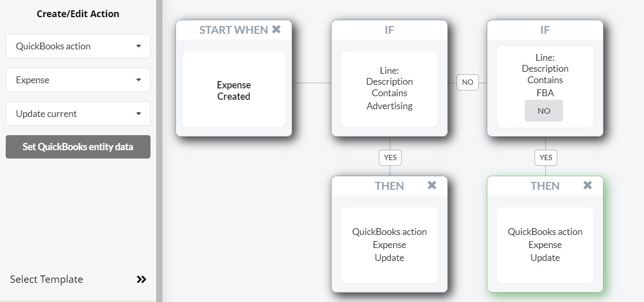Click the first IF block header
The height and width of the screenshot is (302, 644).
point(389,30)
